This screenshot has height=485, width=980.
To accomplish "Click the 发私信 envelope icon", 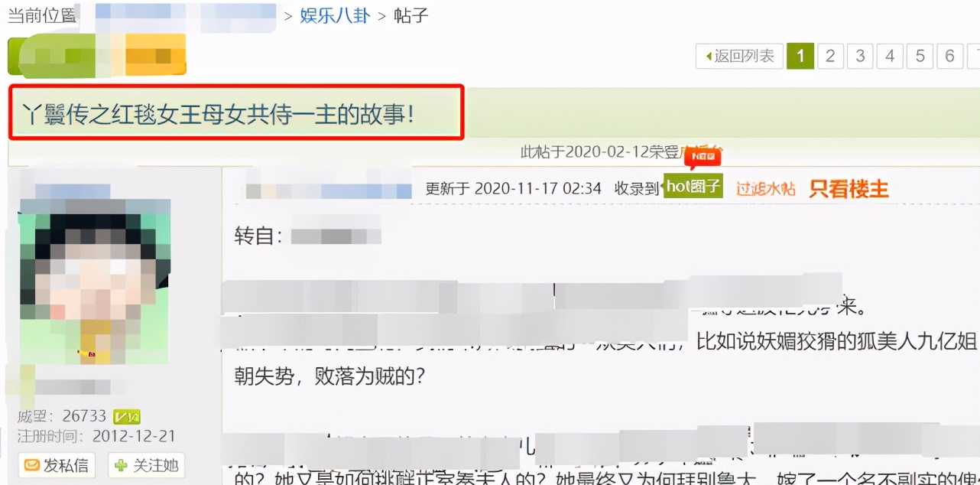I will tap(32, 465).
